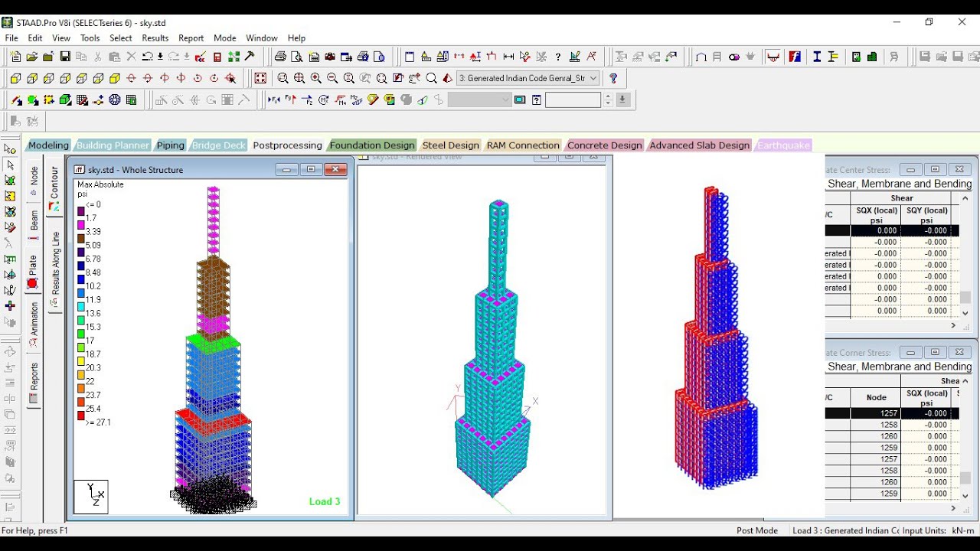Switch to the Steel Design tab
This screenshot has height=551, width=980.
(450, 145)
